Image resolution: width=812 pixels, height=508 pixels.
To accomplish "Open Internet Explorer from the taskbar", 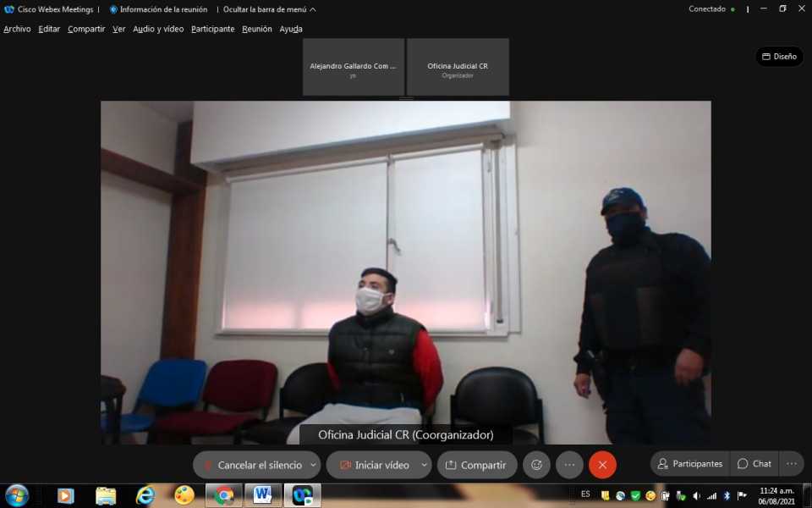I will (x=145, y=495).
